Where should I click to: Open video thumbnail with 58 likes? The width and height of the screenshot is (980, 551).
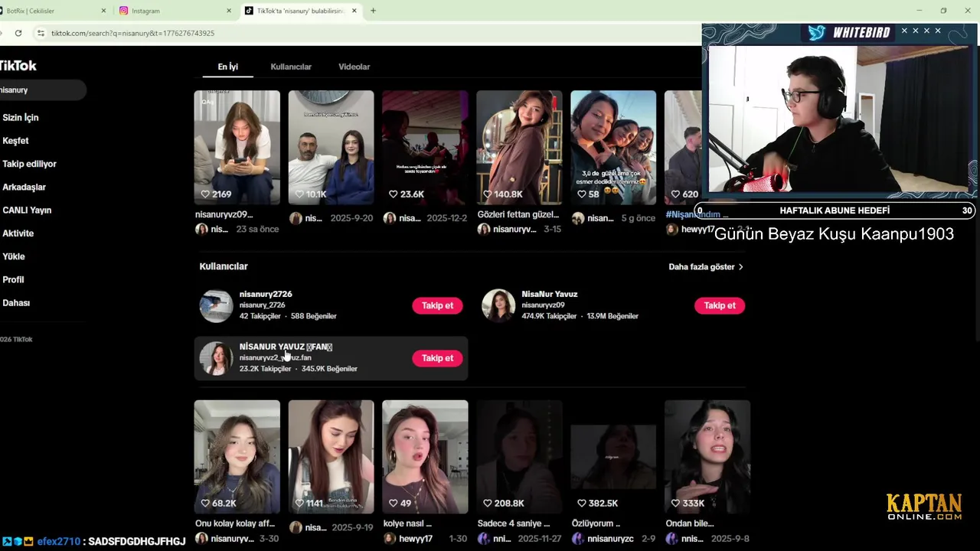613,147
